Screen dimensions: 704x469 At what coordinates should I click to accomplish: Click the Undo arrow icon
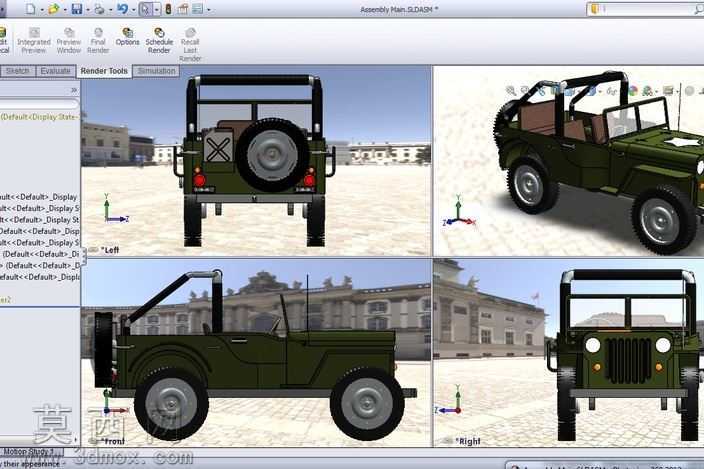click(x=122, y=9)
